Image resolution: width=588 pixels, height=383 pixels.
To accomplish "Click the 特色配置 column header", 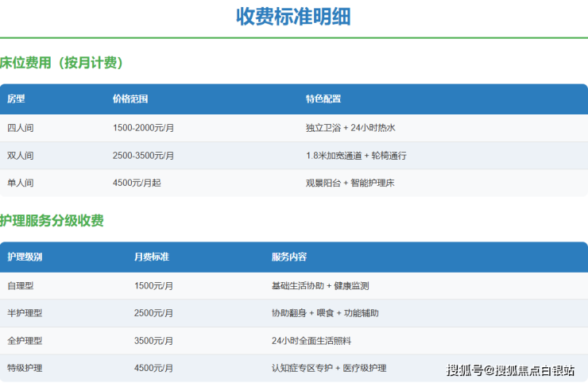I will coord(323,99).
